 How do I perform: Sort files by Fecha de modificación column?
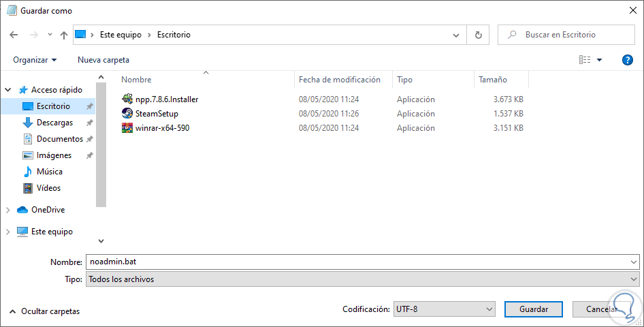[x=340, y=80]
